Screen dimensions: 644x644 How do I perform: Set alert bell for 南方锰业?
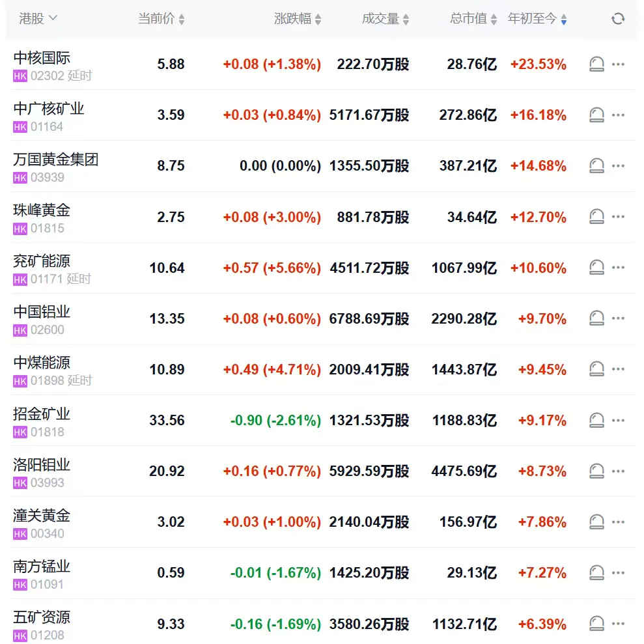pyautogui.click(x=596, y=573)
